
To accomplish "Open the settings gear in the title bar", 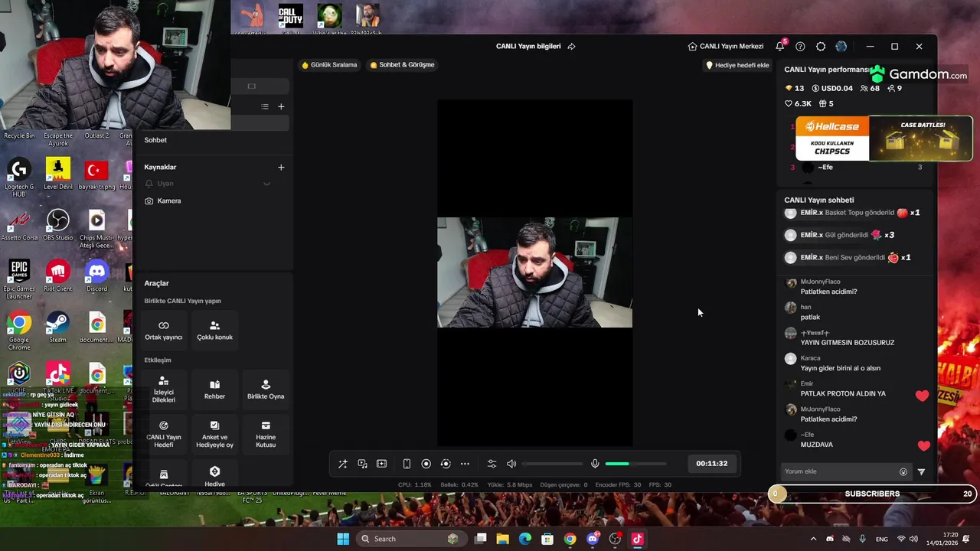I will 821,47.
